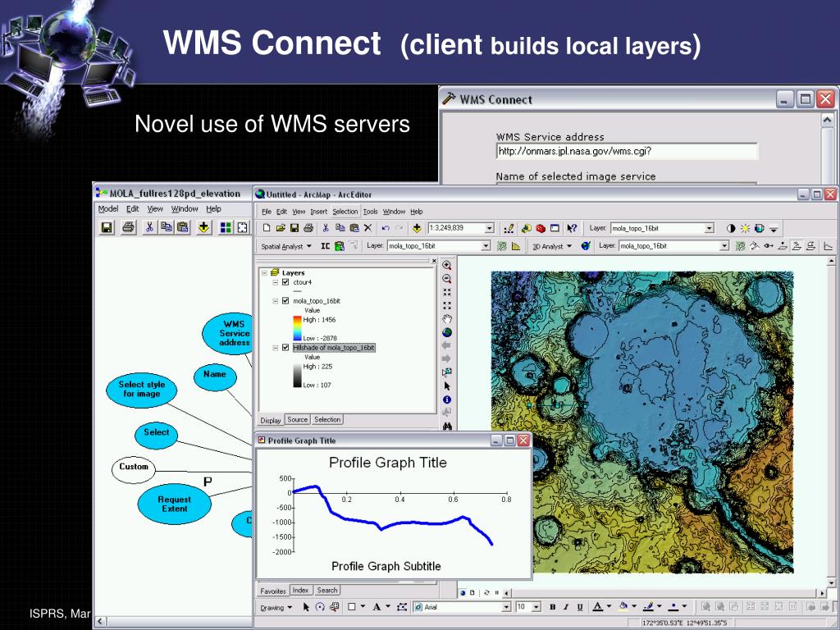Click the Underline formatting icon
This screenshot has height=630, width=840.
coord(580,607)
